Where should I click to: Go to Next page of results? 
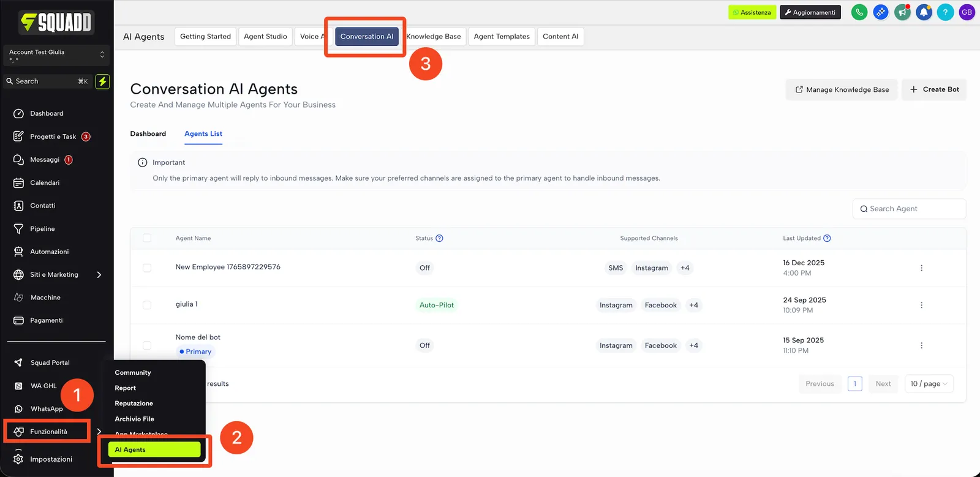tap(883, 384)
